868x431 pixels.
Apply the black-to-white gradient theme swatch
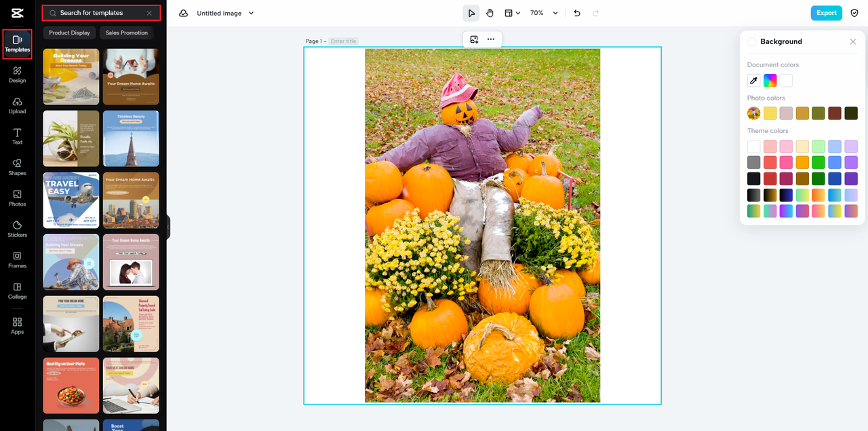pyautogui.click(x=753, y=195)
